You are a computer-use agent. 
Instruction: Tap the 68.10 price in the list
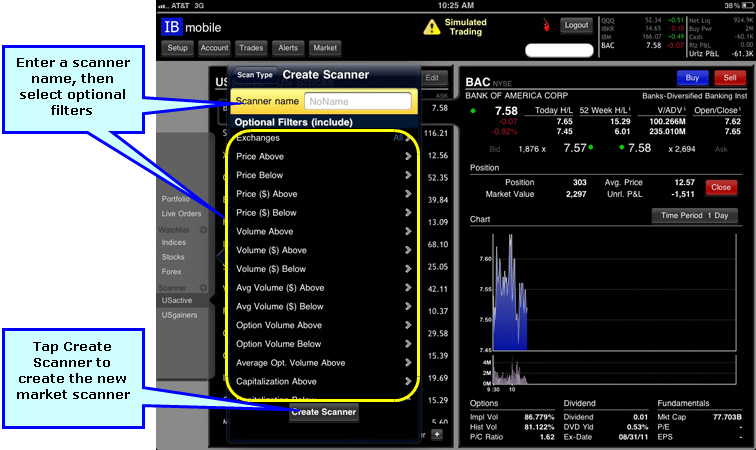point(437,245)
